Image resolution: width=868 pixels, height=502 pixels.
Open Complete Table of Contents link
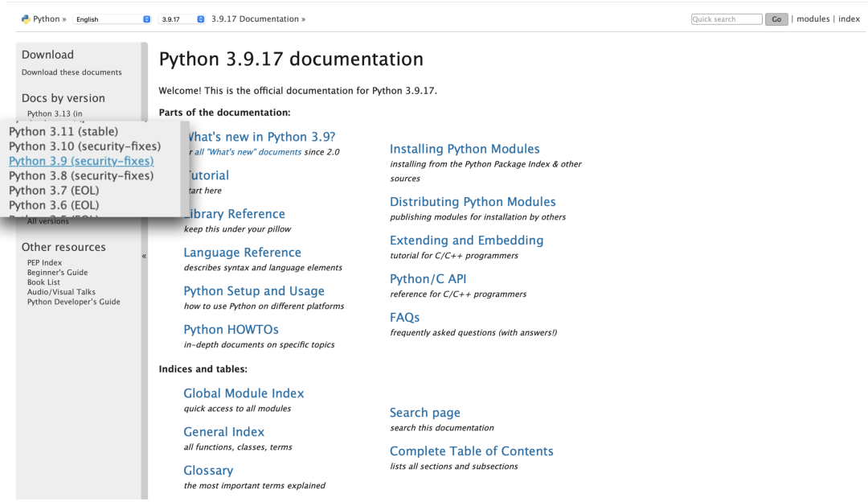(472, 451)
